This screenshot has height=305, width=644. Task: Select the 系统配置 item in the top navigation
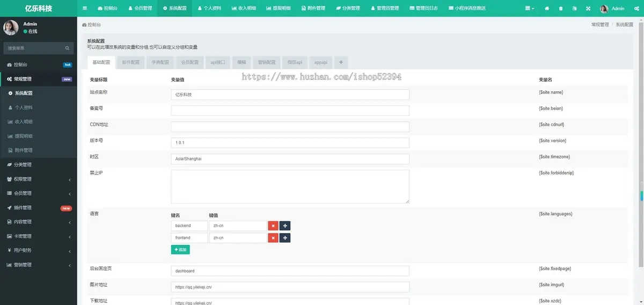(174, 8)
